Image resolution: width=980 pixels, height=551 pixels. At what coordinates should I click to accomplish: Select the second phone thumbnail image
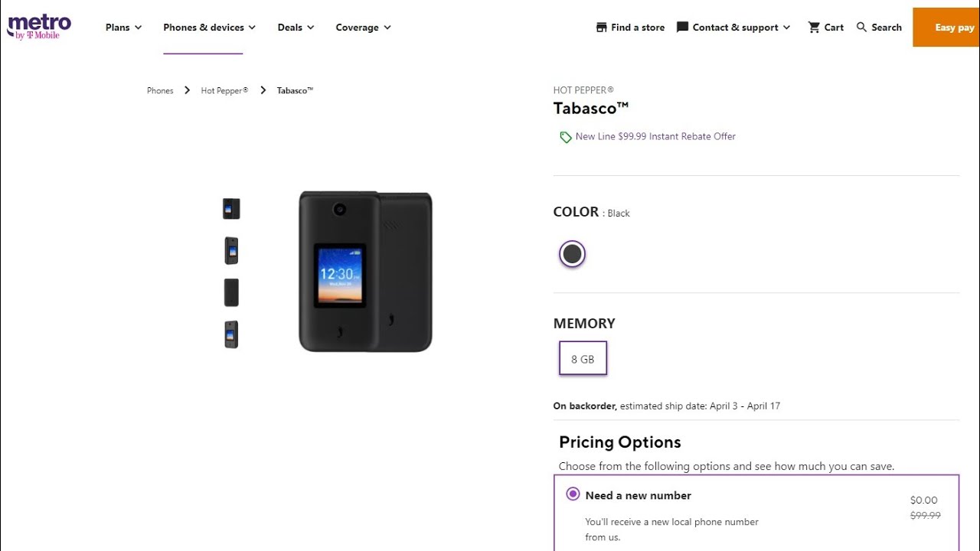(x=231, y=250)
